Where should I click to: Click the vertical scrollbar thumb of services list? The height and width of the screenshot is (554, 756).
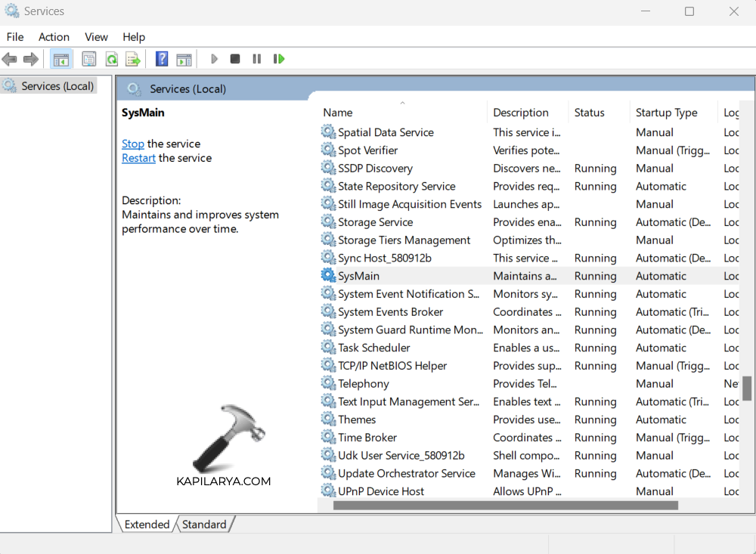tap(747, 388)
